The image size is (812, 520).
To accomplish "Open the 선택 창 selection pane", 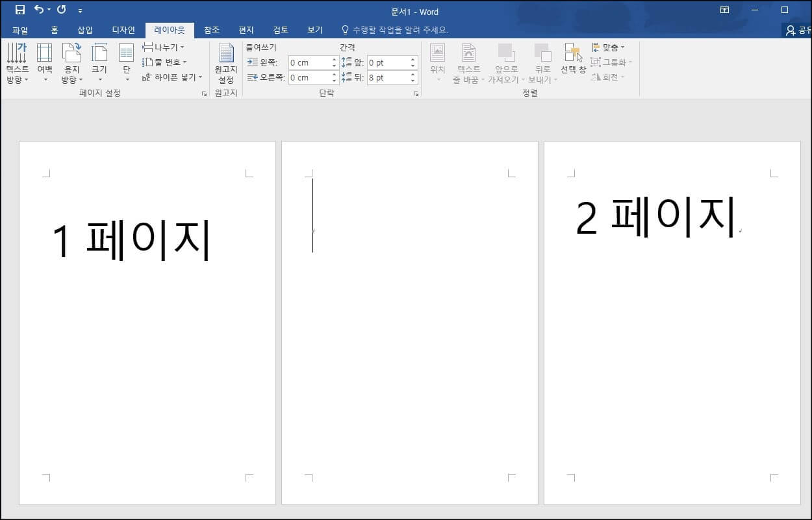I will (x=572, y=63).
